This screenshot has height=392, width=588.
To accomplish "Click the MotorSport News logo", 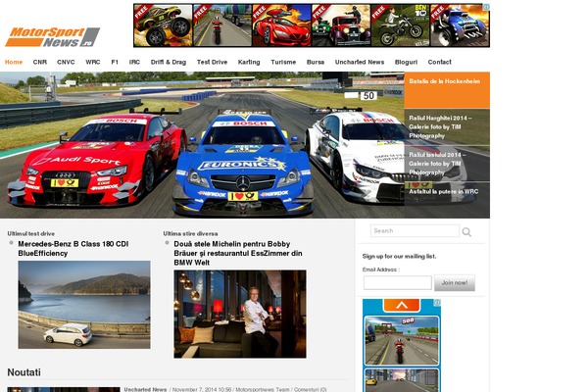I will [x=53, y=37].
